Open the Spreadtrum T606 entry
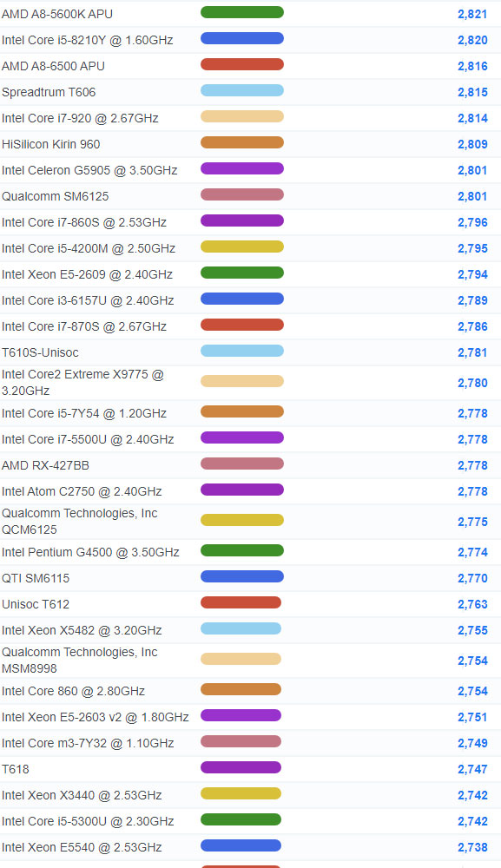 (x=49, y=92)
